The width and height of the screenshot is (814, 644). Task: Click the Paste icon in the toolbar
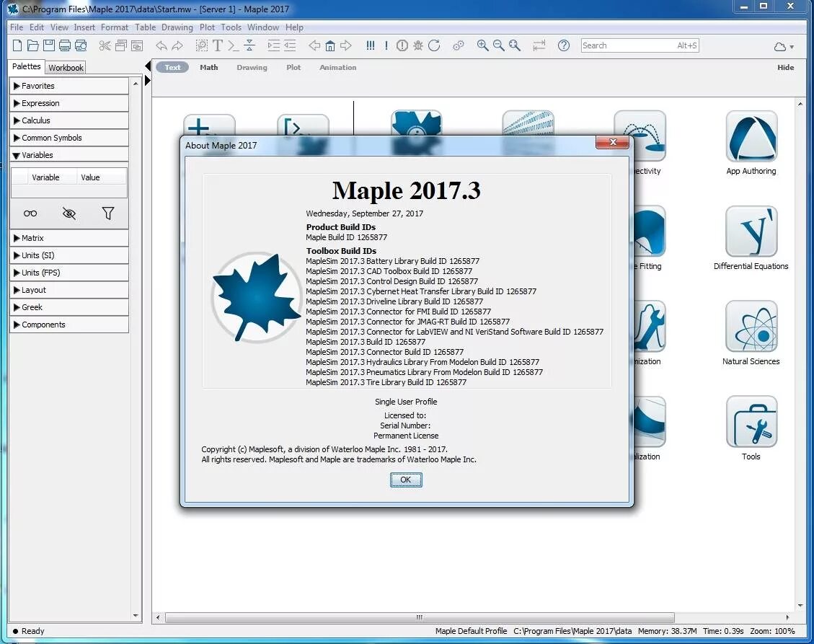tap(137, 45)
